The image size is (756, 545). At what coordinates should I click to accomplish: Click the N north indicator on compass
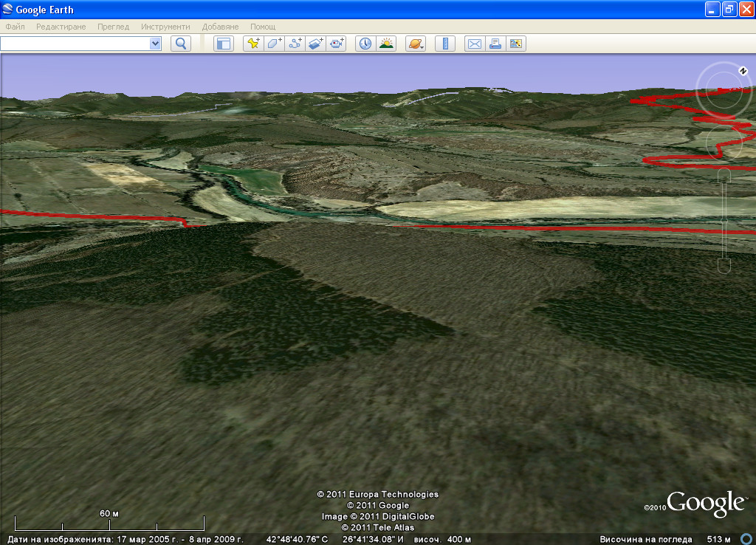pyautogui.click(x=743, y=71)
